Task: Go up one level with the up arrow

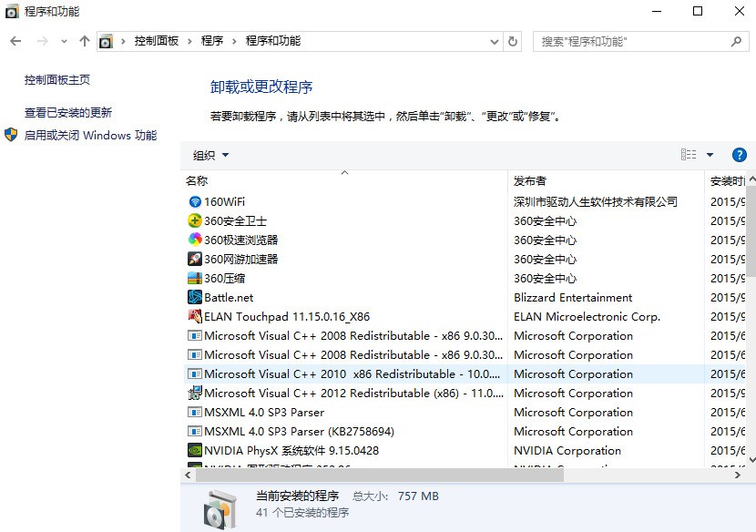Action: click(85, 42)
